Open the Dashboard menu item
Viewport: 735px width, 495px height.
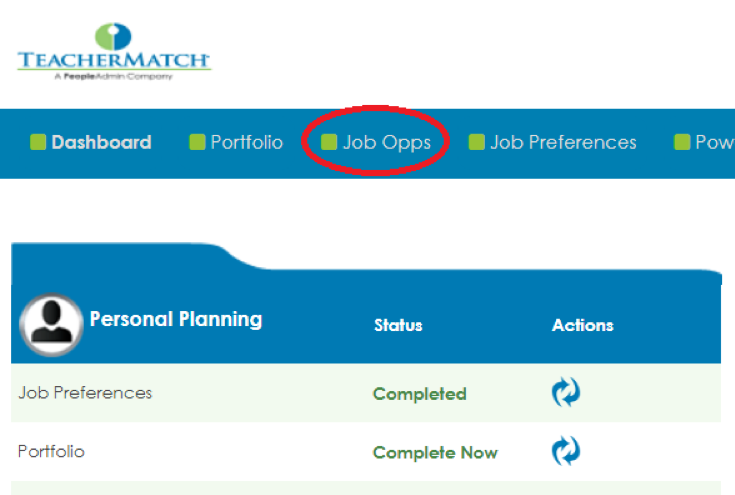[101, 142]
